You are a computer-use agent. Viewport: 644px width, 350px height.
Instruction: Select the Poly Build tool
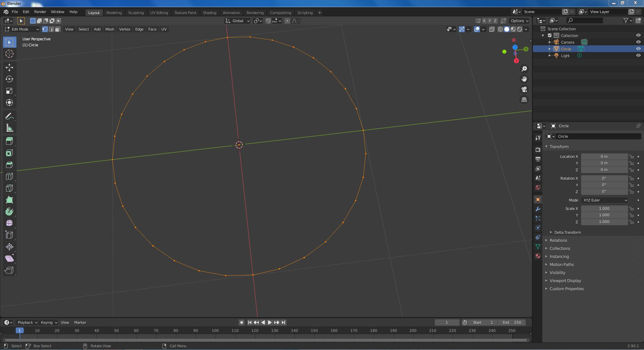coord(9,200)
